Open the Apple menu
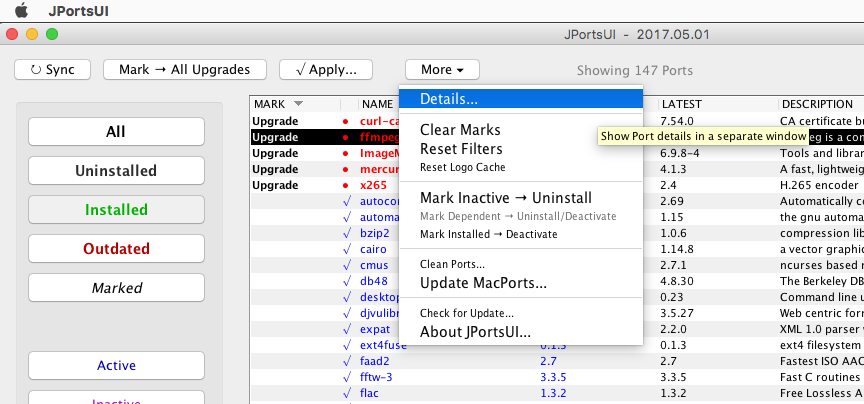The image size is (864, 404). (21, 10)
